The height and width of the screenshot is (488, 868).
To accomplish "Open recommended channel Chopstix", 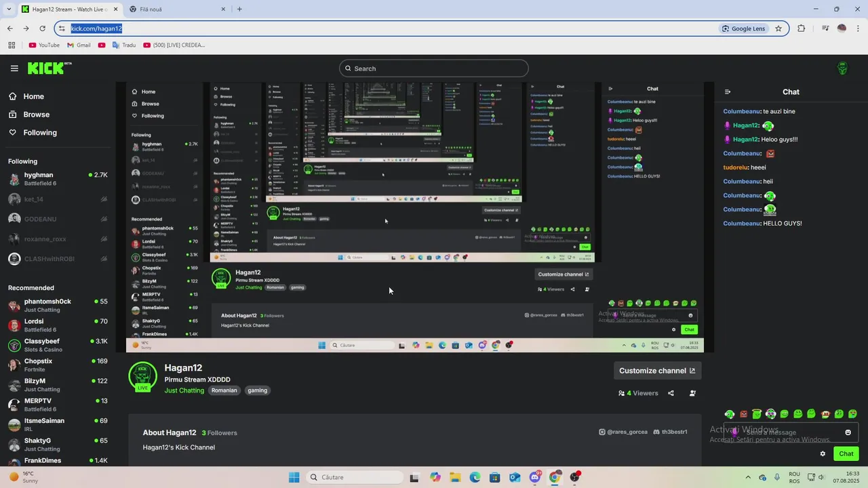I will (58, 365).
